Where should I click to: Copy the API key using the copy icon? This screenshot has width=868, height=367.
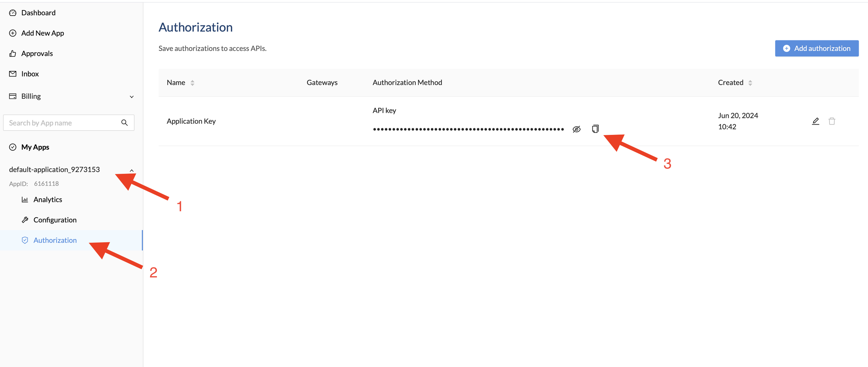point(595,129)
